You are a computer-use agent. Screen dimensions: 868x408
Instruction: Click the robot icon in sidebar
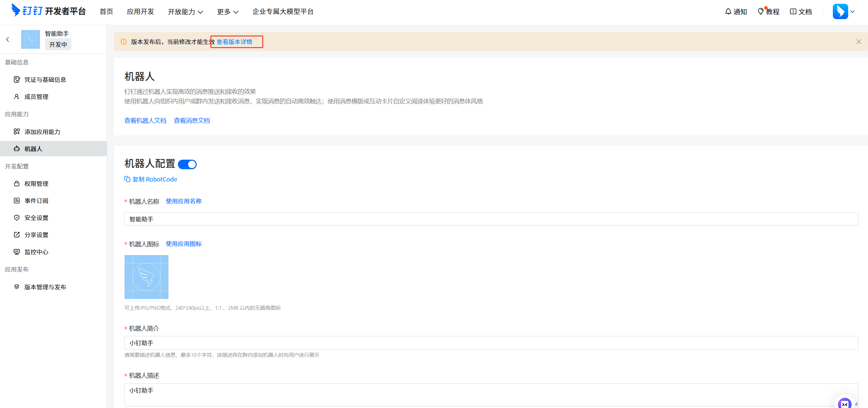tap(17, 149)
